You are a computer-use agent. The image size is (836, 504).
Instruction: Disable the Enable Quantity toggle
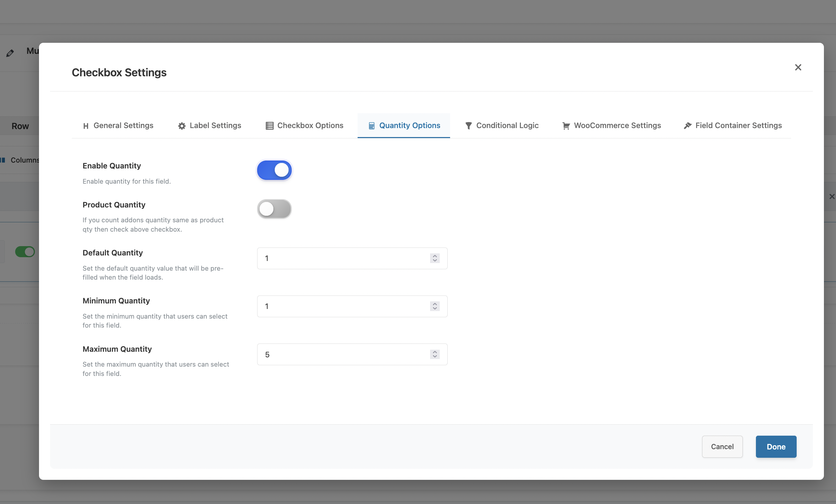pos(274,170)
